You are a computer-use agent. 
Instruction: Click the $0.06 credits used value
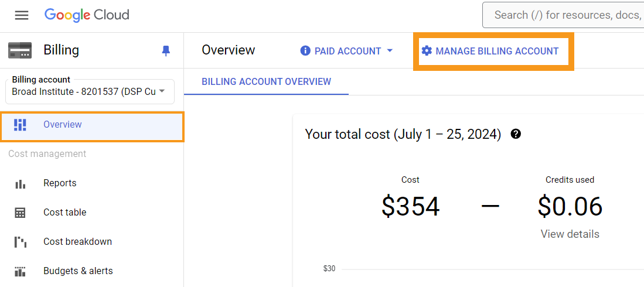[x=570, y=206]
